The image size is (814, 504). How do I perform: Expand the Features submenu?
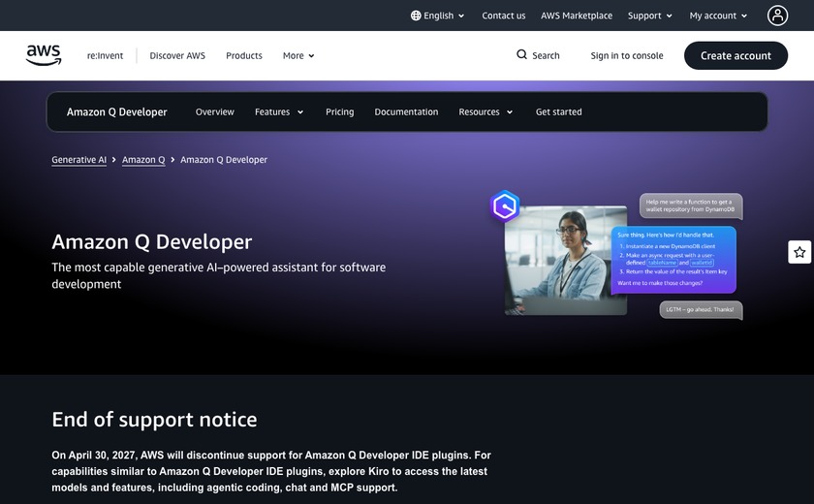click(x=279, y=111)
